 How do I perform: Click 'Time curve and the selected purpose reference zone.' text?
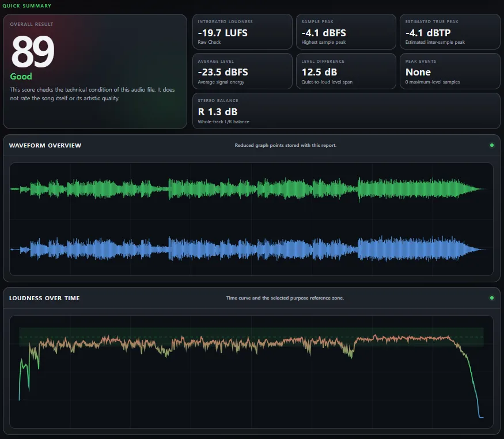coord(285,298)
